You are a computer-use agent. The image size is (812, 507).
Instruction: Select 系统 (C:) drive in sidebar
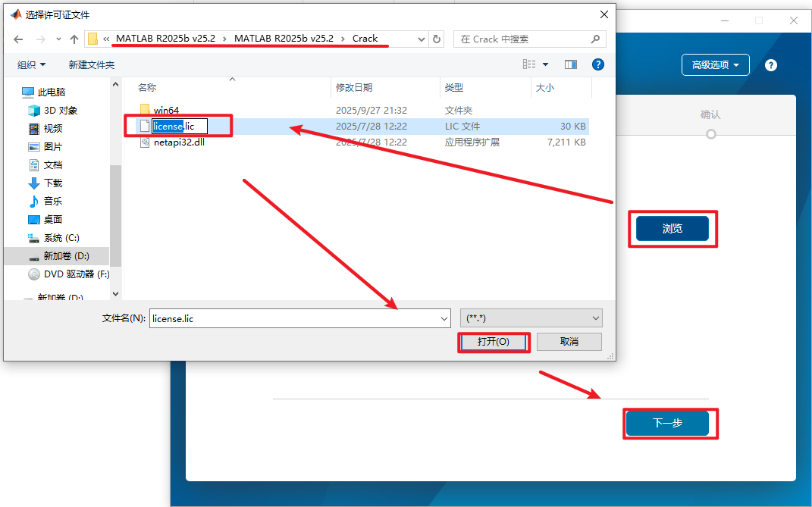tap(61, 238)
